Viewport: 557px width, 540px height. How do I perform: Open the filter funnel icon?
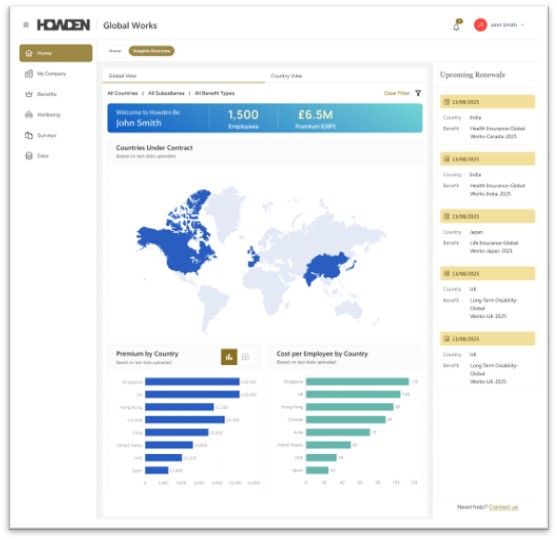[x=418, y=93]
